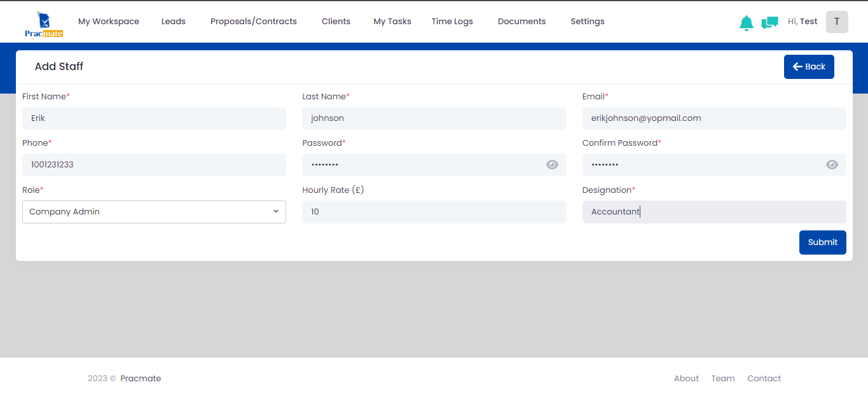Focus the Last Name field
The image size is (868, 394).
(434, 118)
